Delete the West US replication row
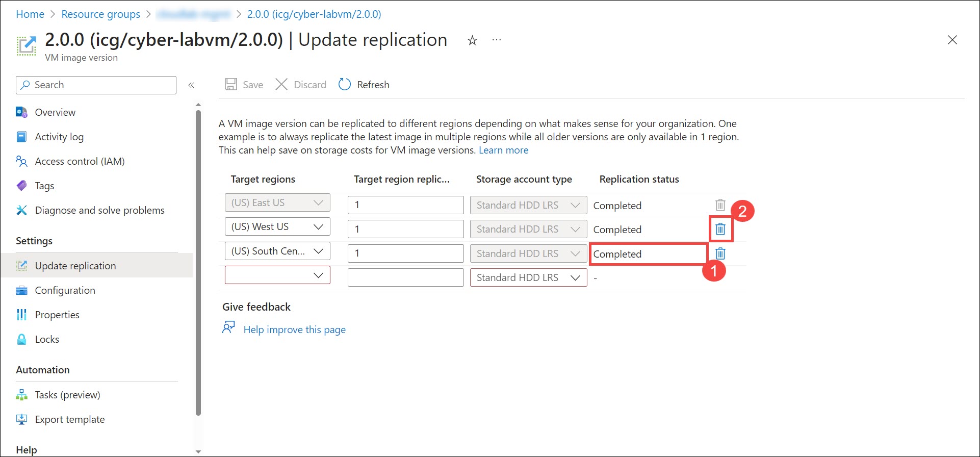980x457 pixels. pos(720,229)
